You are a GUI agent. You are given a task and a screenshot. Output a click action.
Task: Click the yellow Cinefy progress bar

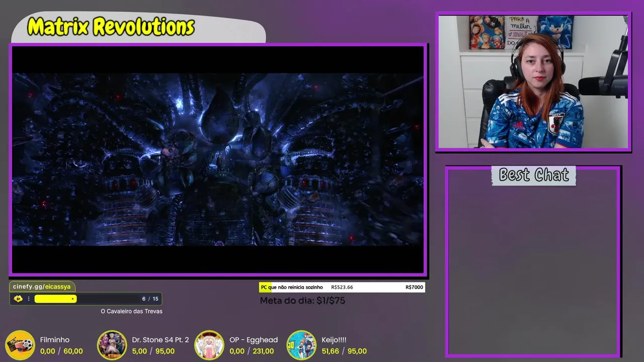click(x=55, y=299)
